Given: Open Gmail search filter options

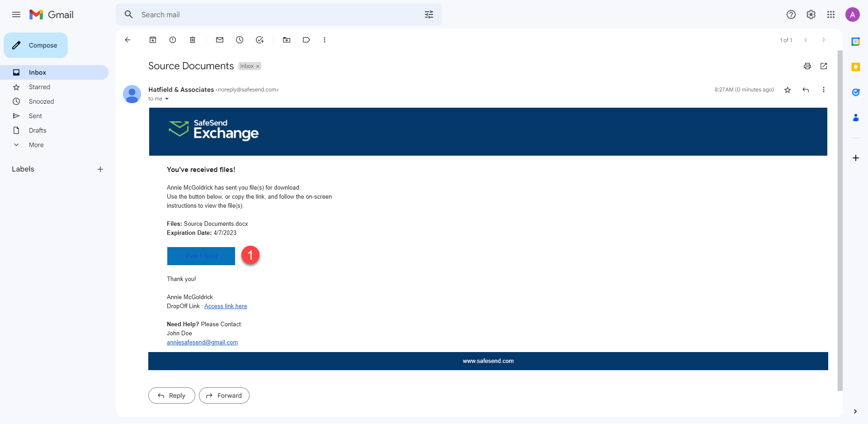Looking at the screenshot, I should [x=429, y=14].
